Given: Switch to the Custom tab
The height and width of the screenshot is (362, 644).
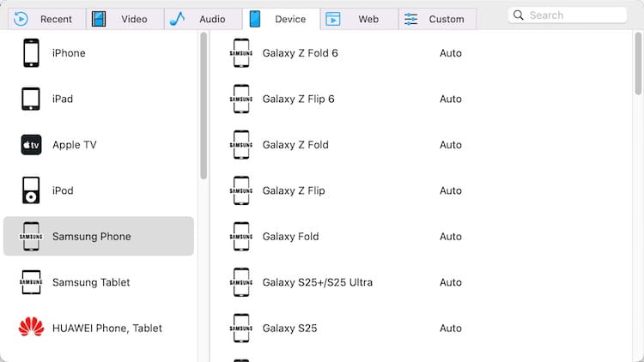Looking at the screenshot, I should (437, 19).
